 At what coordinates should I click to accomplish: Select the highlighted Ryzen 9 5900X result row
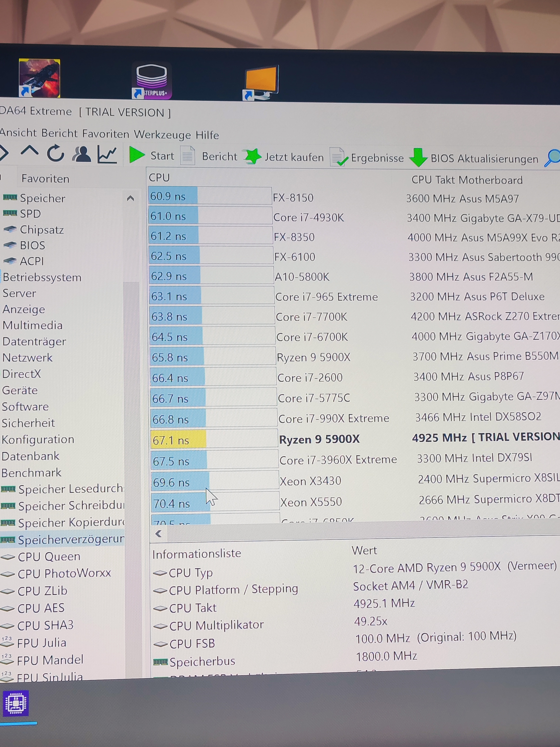(x=319, y=439)
